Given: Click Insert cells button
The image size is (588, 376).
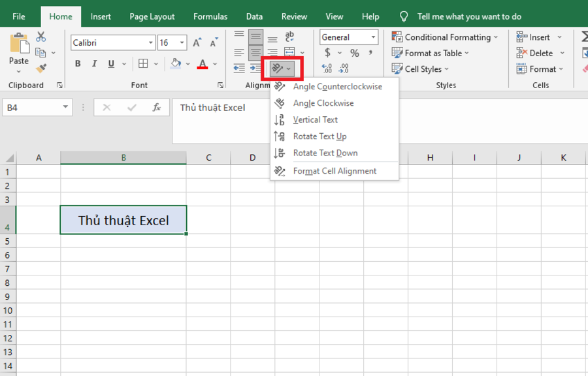Looking at the screenshot, I should (533, 37).
